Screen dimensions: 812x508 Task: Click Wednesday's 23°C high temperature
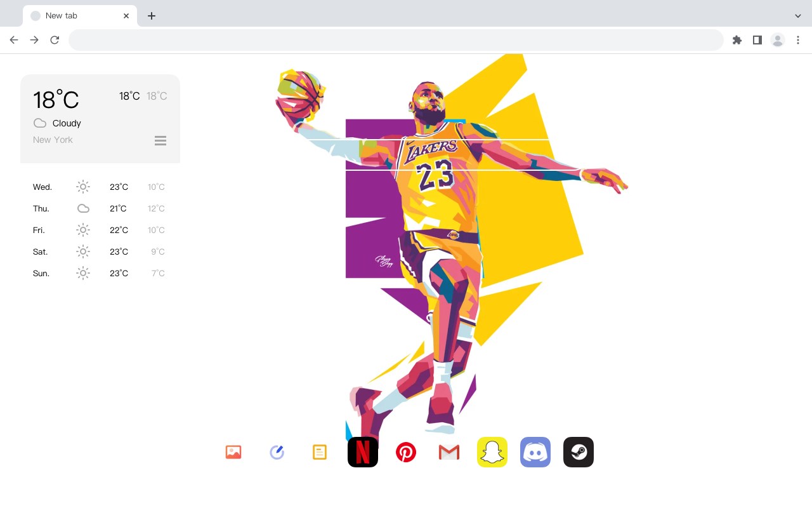click(x=119, y=187)
